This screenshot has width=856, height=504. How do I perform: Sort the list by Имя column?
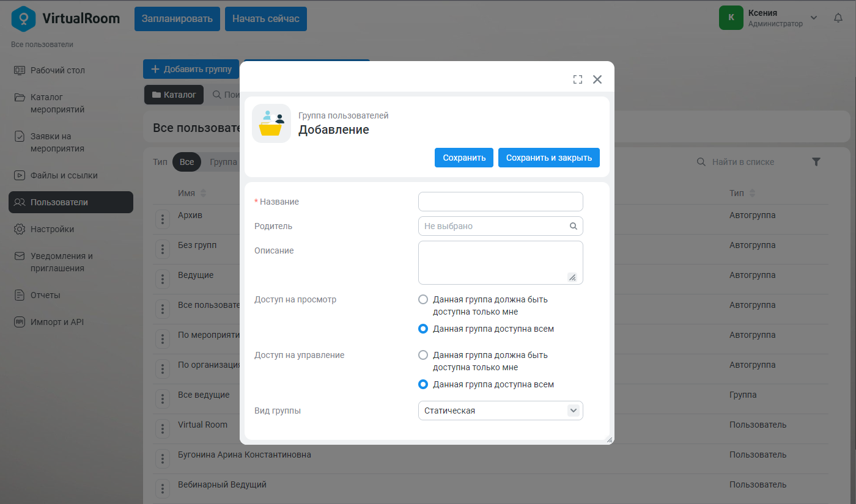click(x=192, y=193)
